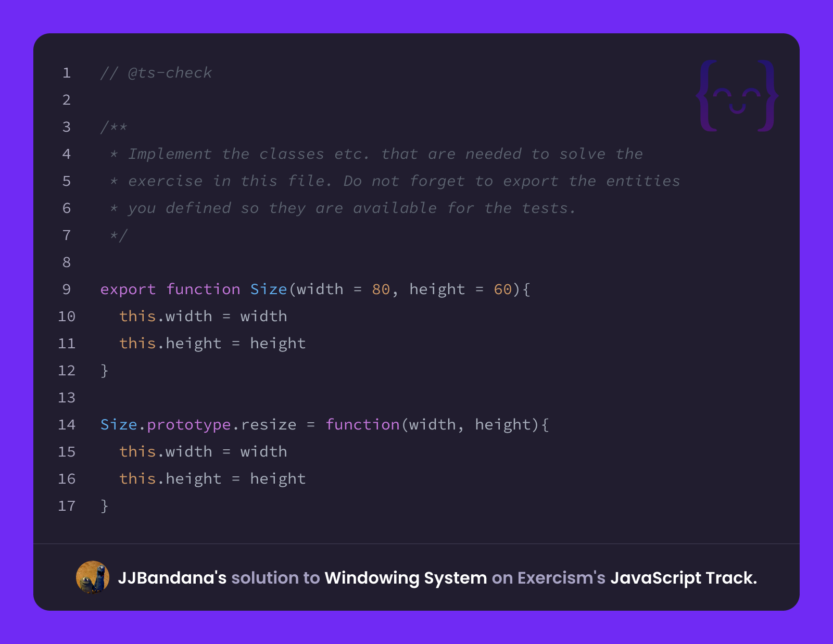Click JJBandana's avatar image
The width and height of the screenshot is (833, 644).
click(x=93, y=577)
